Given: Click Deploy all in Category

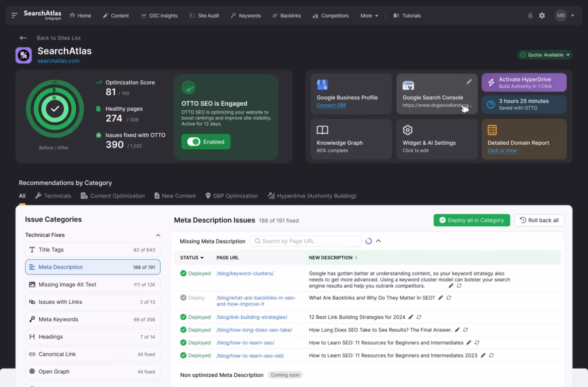Looking at the screenshot, I should (x=471, y=220).
